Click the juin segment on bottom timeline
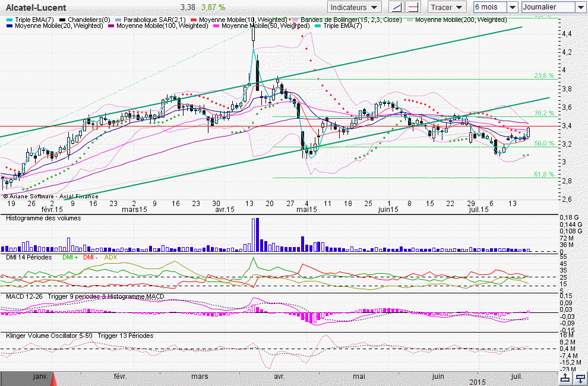This screenshot has height=386, width=588. [x=438, y=376]
